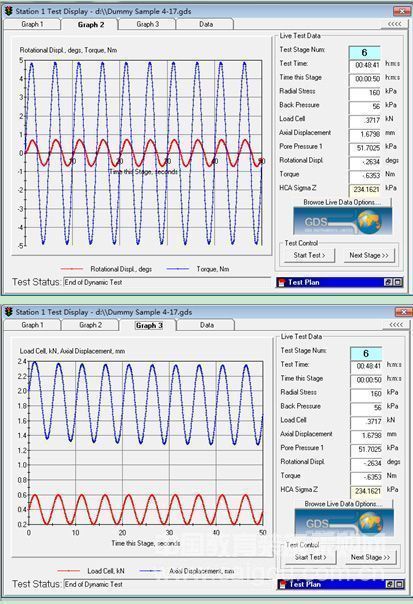Click Start Test > in top window
The width and height of the screenshot is (413, 604).
pyautogui.click(x=309, y=255)
